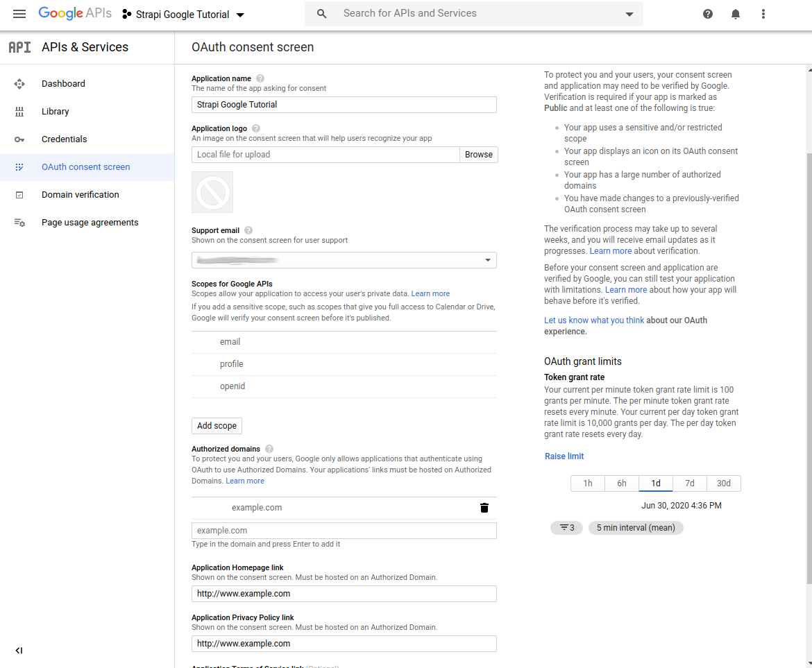Open the help question mark icon
The width and height of the screenshot is (812, 668).
(708, 14)
